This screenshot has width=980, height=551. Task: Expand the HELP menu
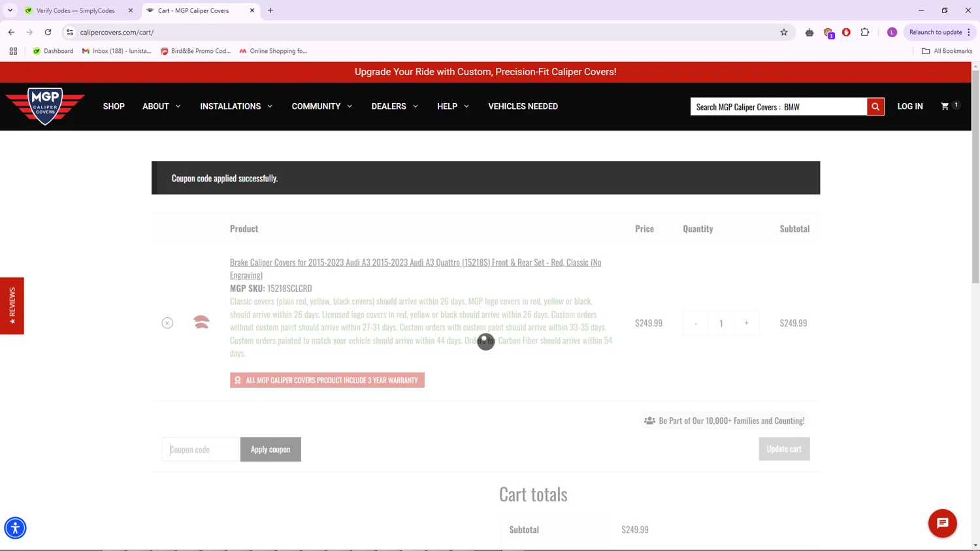(453, 106)
